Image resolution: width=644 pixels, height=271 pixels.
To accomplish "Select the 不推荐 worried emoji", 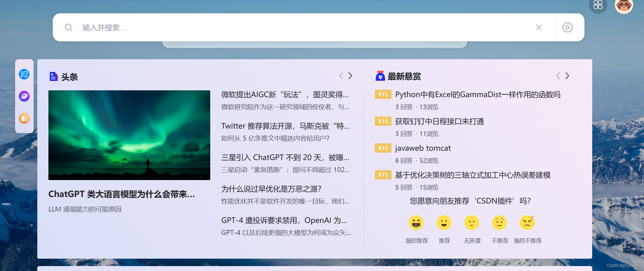I will pos(499,223).
